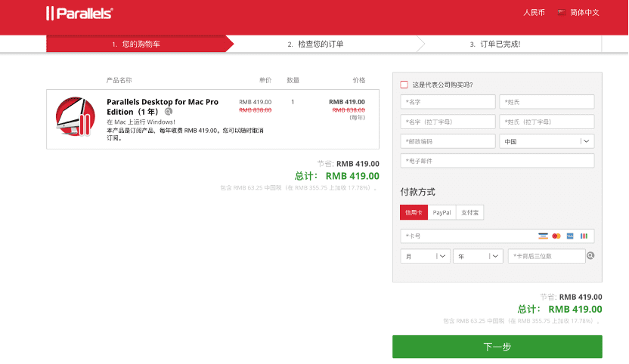Click the Discover card icon
The height and width of the screenshot is (364, 629).
coord(543,236)
